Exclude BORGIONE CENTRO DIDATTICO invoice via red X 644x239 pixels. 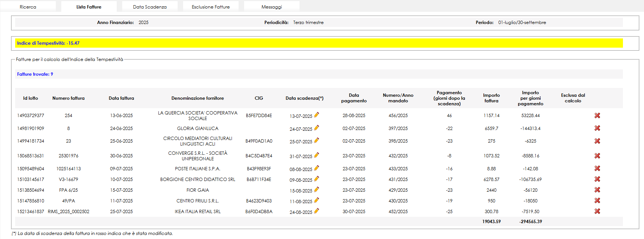tap(597, 179)
